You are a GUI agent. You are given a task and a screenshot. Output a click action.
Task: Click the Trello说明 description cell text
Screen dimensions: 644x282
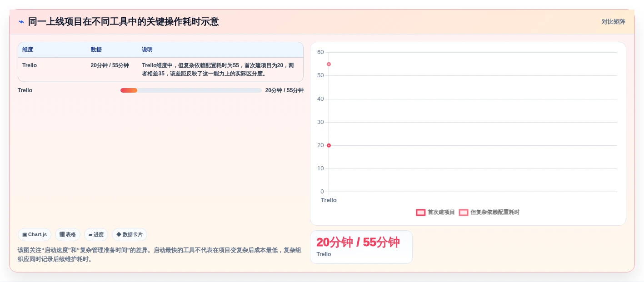point(218,69)
